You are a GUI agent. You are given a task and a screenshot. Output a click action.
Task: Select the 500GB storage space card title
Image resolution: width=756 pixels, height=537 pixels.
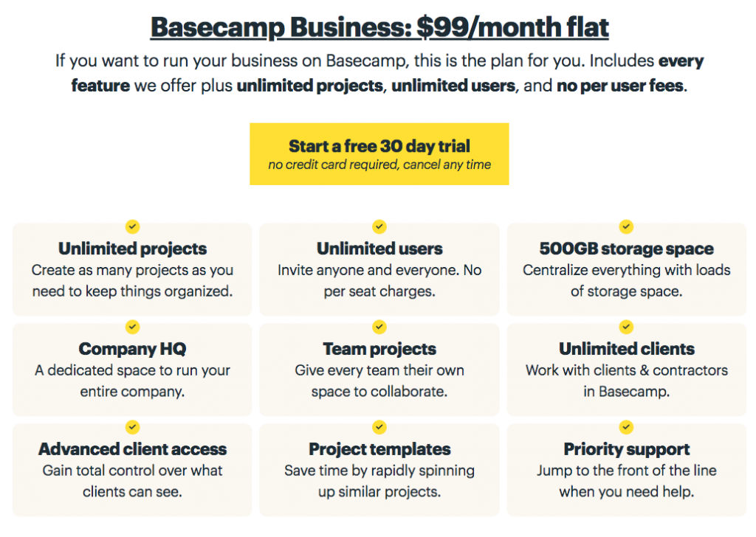[x=626, y=249]
